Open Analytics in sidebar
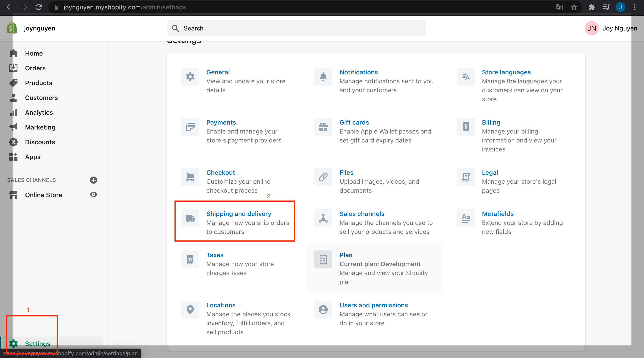 click(x=39, y=112)
